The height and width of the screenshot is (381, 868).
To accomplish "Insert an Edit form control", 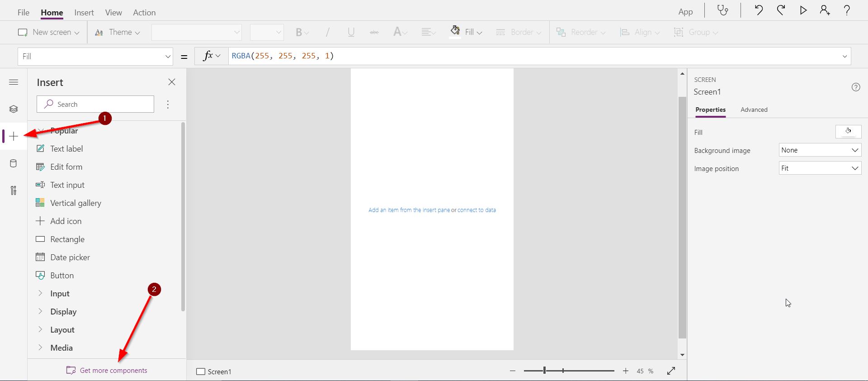I will (x=59, y=167).
